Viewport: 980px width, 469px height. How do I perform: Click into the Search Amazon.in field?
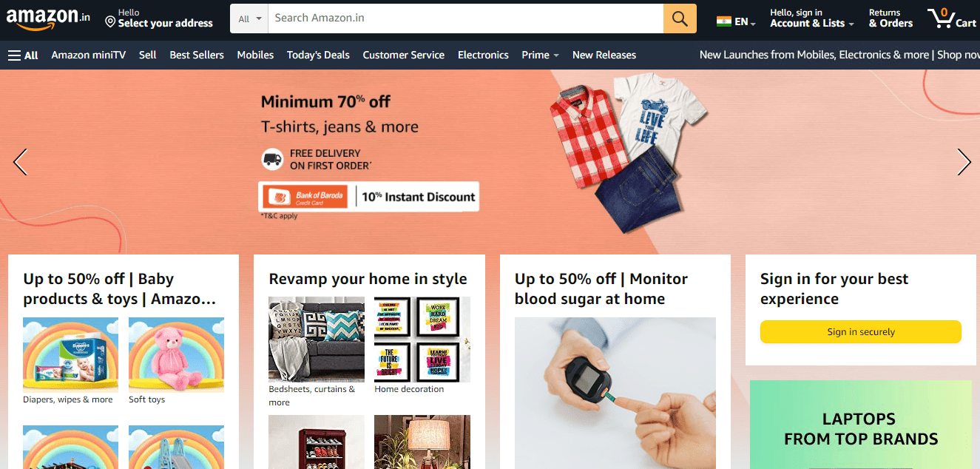coord(466,18)
